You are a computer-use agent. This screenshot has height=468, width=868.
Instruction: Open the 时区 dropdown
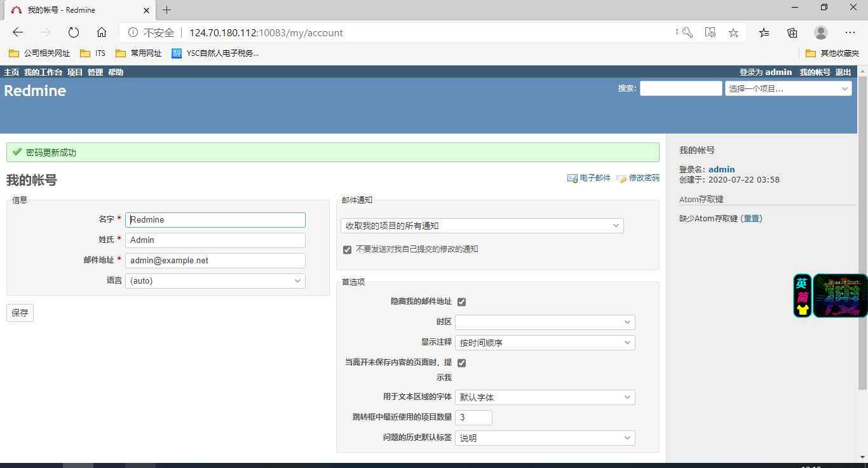pyautogui.click(x=545, y=322)
